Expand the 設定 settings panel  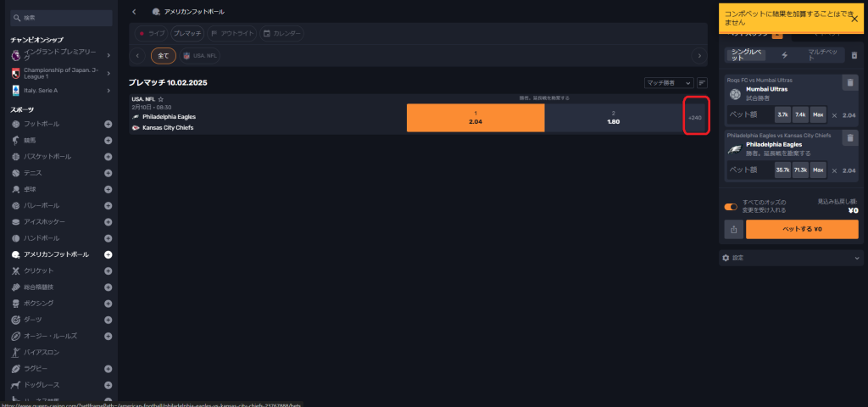tap(791, 258)
